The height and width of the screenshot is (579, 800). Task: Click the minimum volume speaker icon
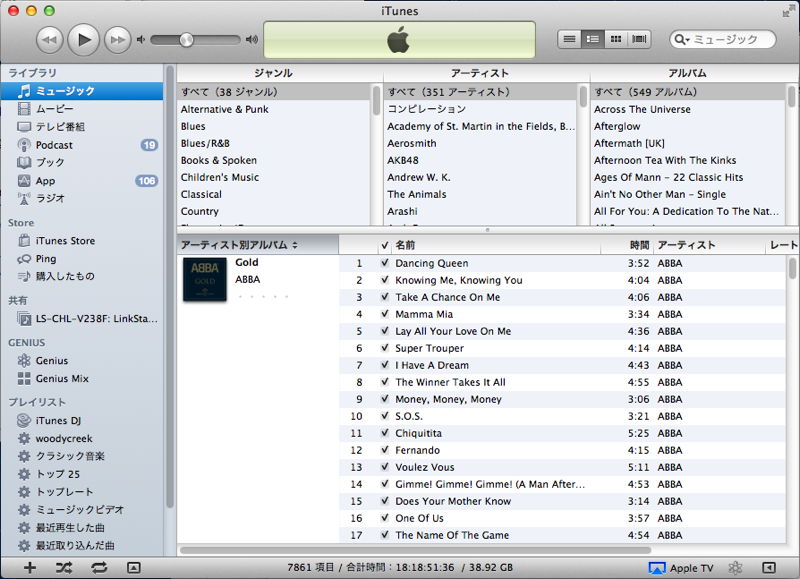[x=141, y=39]
